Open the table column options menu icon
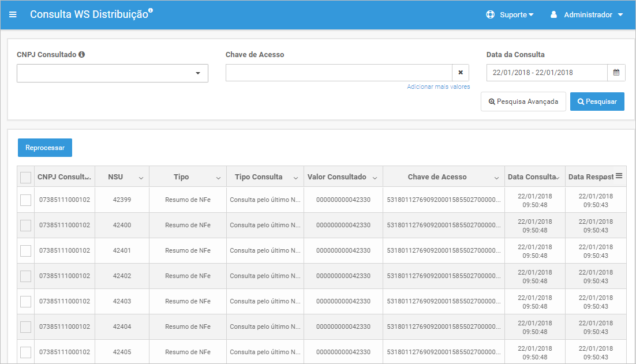Screen dimensions: 636x364 pos(619,175)
